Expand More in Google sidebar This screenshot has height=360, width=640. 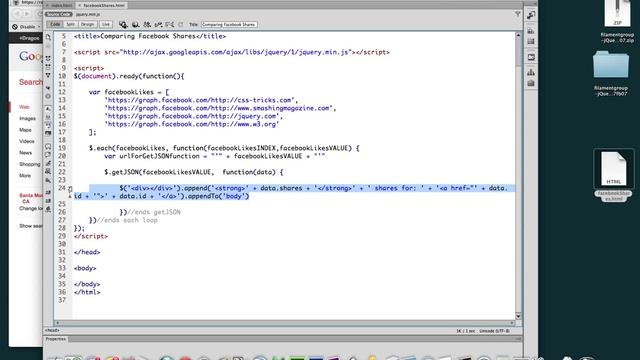[25, 176]
